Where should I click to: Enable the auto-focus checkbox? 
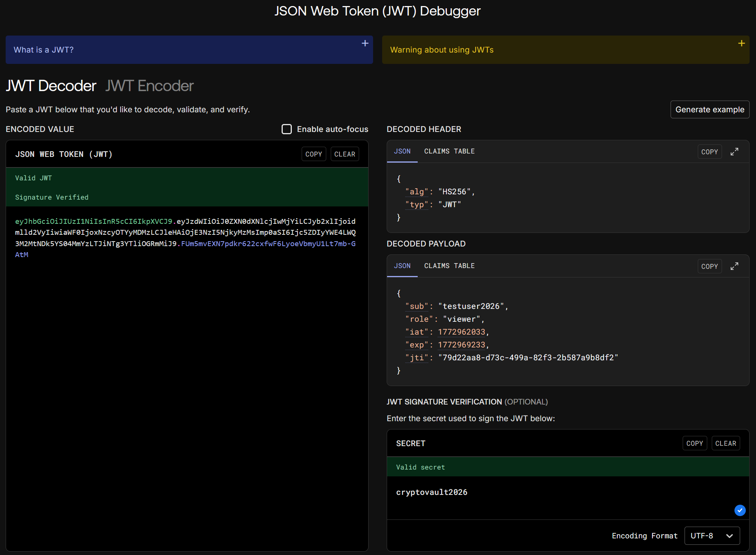pyautogui.click(x=287, y=129)
